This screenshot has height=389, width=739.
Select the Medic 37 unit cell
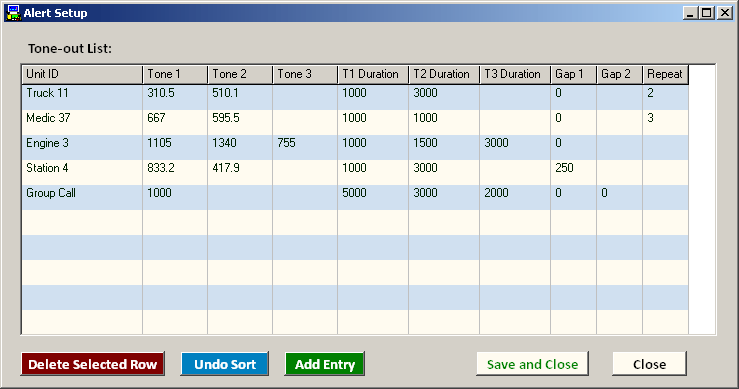[x=82, y=122]
